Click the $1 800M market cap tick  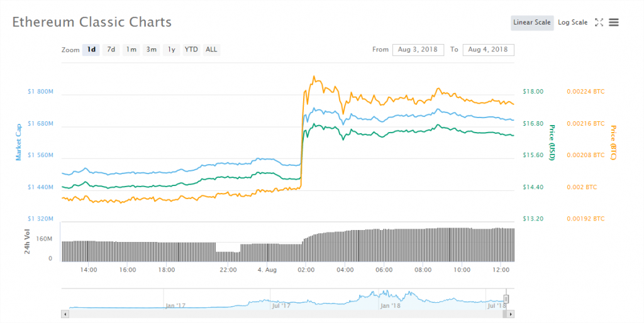pos(40,92)
